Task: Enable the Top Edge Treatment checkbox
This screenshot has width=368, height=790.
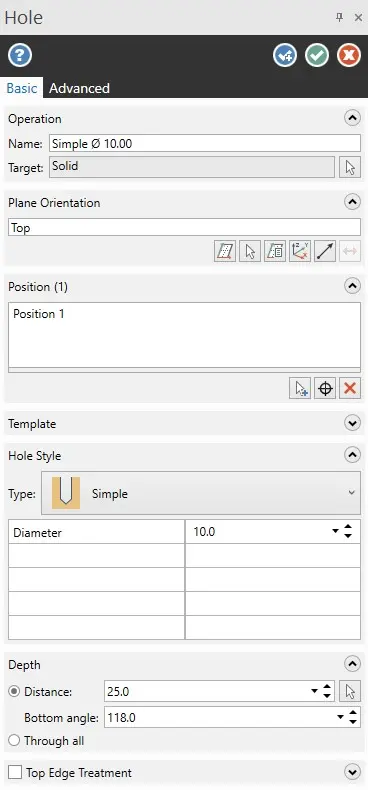Action: click(x=15, y=772)
